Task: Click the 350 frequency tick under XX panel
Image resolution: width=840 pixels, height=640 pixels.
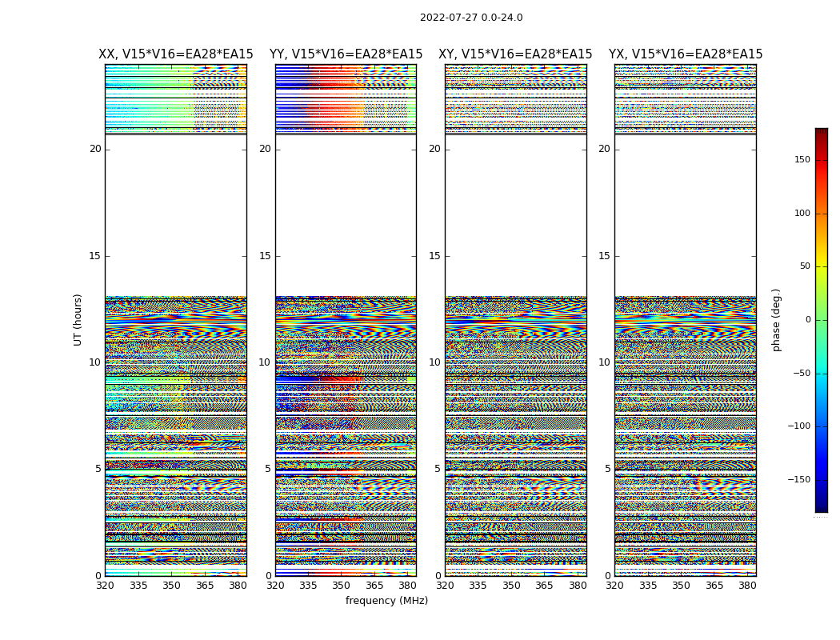Action: click(171, 586)
